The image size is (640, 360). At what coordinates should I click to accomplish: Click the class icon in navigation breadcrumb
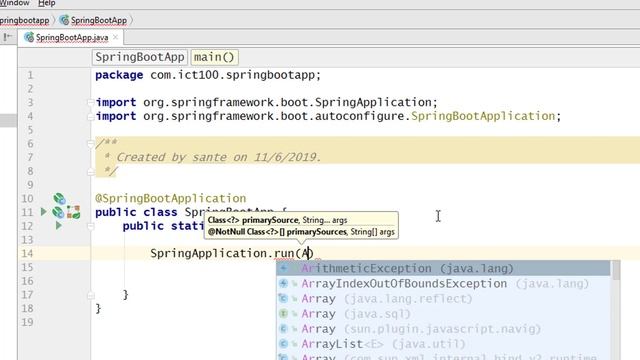[64, 20]
